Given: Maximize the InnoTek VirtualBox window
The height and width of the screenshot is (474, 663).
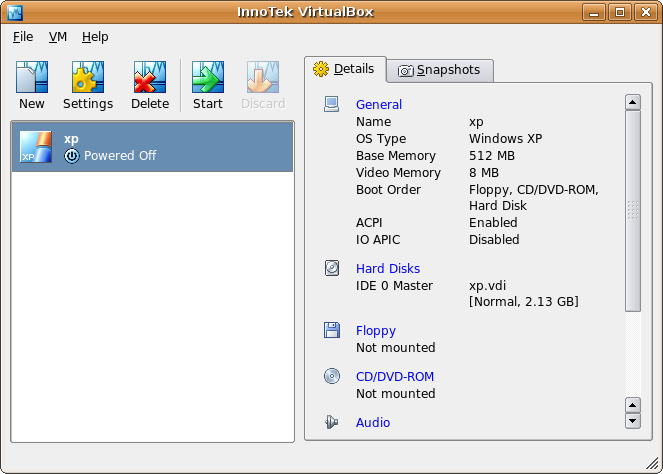Looking at the screenshot, I should coord(620,12).
